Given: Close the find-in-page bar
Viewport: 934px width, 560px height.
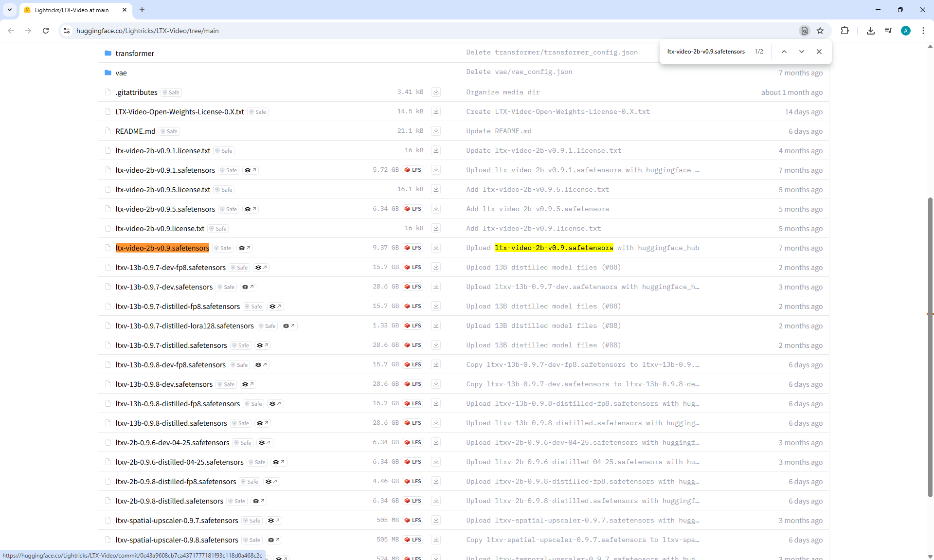Looking at the screenshot, I should pos(819,52).
